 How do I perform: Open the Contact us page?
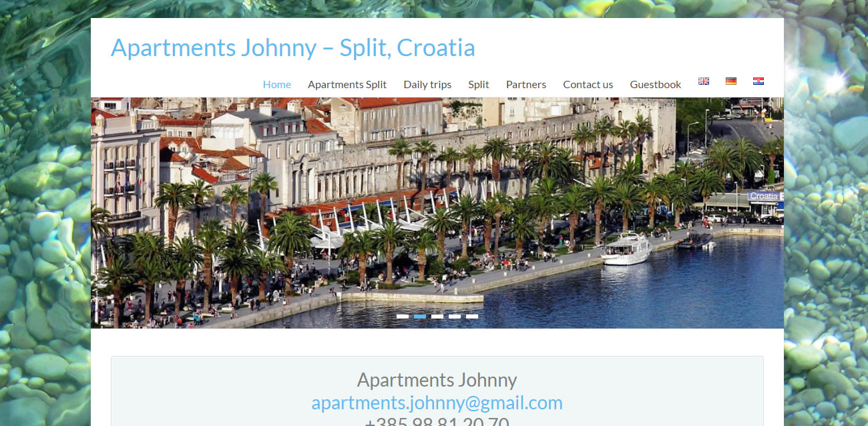point(588,84)
